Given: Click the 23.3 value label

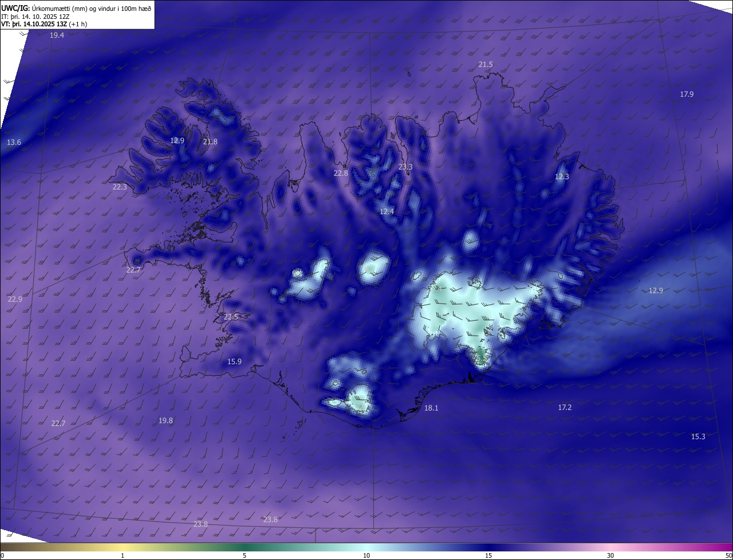Looking at the screenshot, I should point(405,167).
